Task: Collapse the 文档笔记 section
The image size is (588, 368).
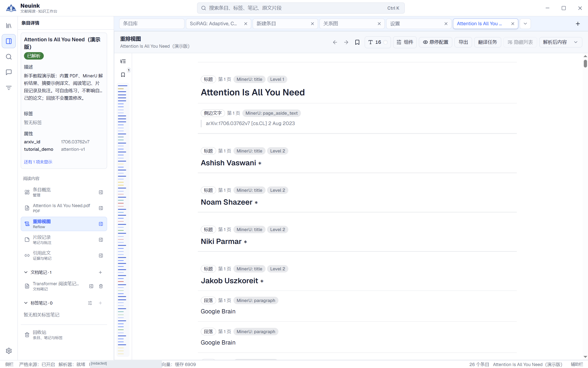Action: [x=26, y=272]
